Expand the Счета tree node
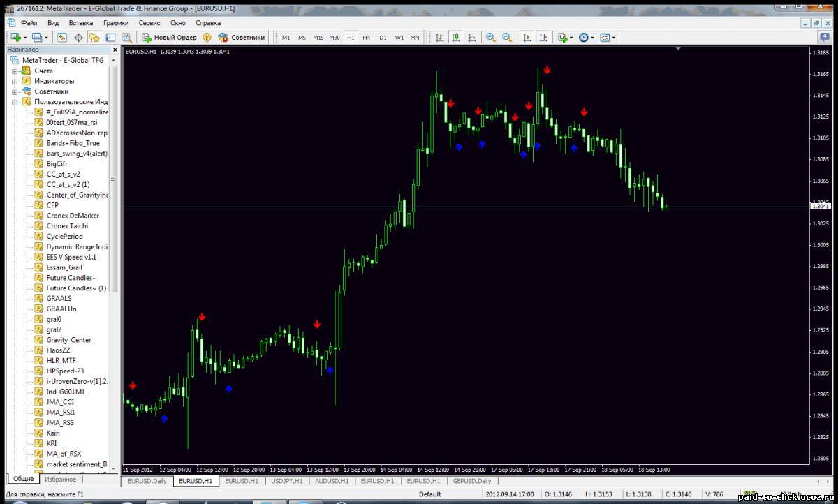Image resolution: width=838 pixels, height=504 pixels. point(15,71)
